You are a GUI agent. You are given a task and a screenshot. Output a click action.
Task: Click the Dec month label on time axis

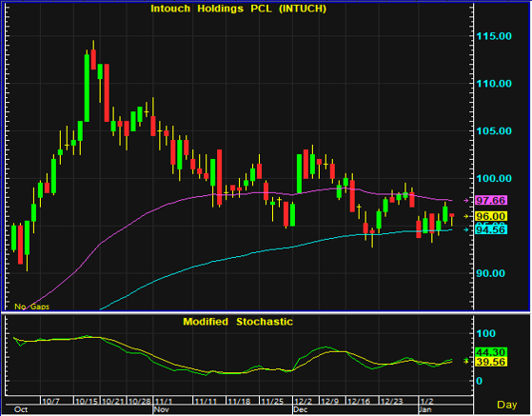(301, 409)
